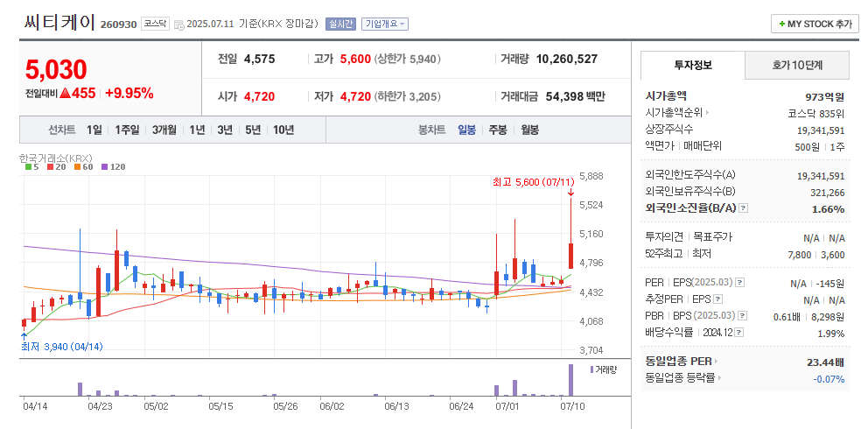Image resolution: width=868 pixels, height=429 pixels.
Task: Click the 하한가 3,205 text
Action: tap(408, 96)
